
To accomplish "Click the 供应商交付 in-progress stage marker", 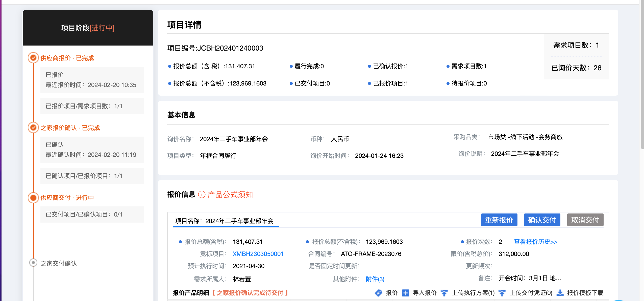I will tap(33, 198).
